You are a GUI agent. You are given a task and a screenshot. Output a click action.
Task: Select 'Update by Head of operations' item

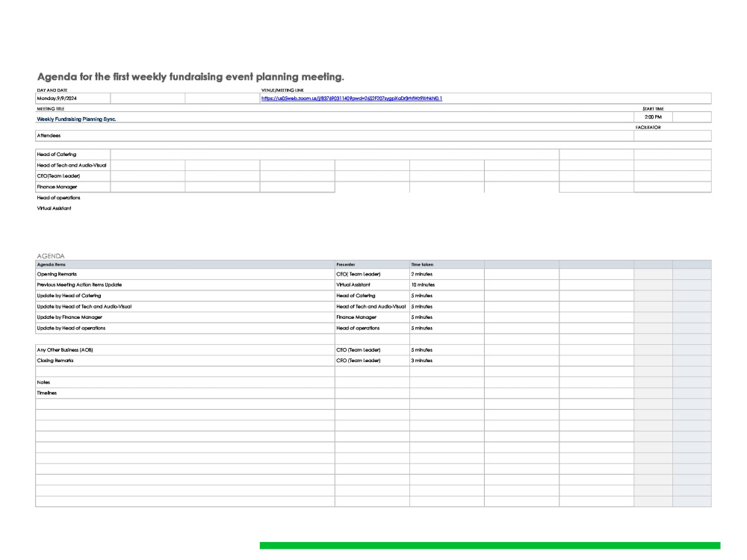[x=185, y=328]
